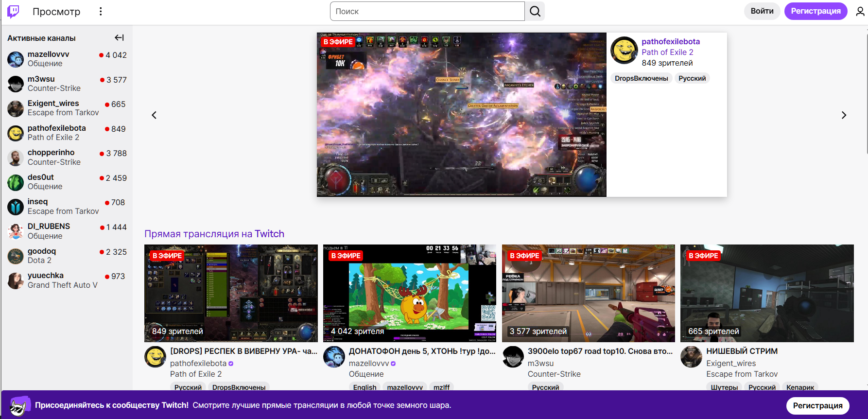
Task: Open stream title [DROPS] РЕСПЕК В ВИВЕРНУ
Action: pyautogui.click(x=243, y=351)
